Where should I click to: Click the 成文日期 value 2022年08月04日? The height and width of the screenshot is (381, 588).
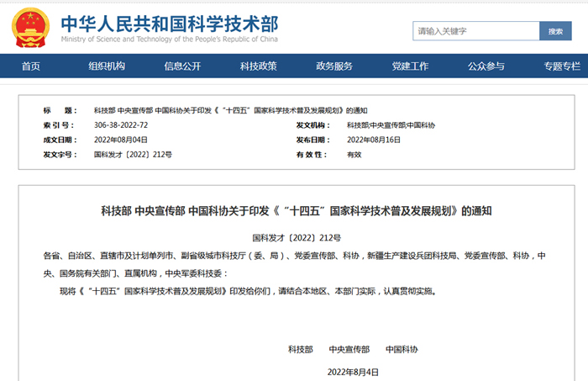point(120,140)
